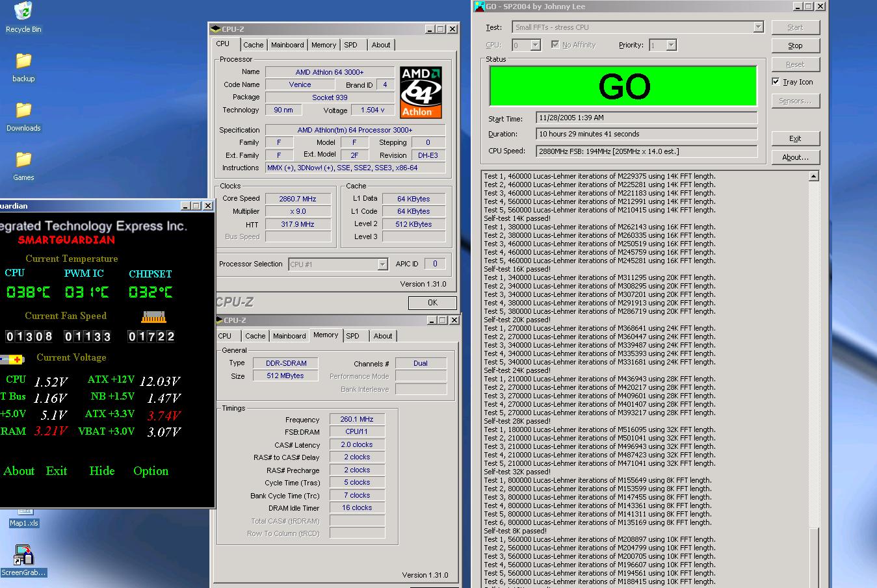This screenshot has height=588, width=877.
Task: Open the Cache tab in lower CPU-Z window
Action: point(255,336)
